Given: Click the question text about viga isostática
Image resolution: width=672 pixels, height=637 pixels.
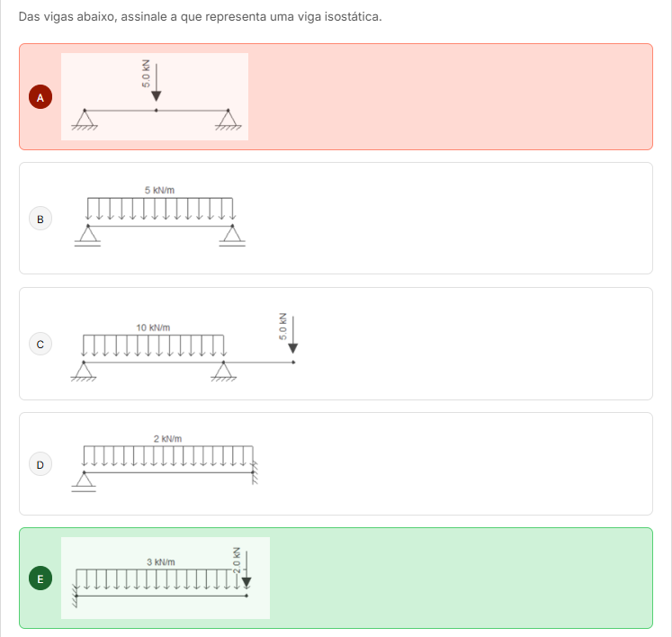Looking at the screenshot, I should point(200,17).
